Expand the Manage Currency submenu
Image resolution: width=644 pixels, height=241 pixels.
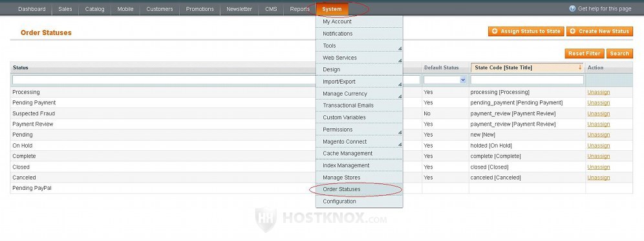click(400, 97)
